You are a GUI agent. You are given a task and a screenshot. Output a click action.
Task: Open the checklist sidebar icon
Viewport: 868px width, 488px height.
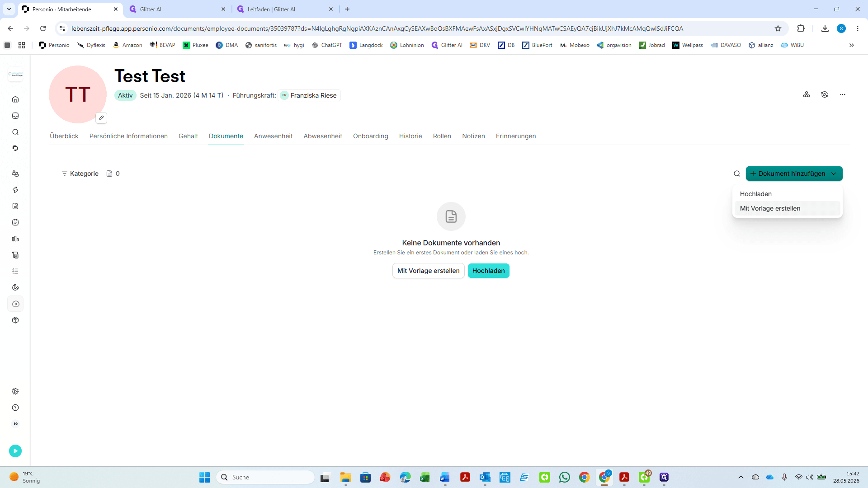(x=15, y=271)
